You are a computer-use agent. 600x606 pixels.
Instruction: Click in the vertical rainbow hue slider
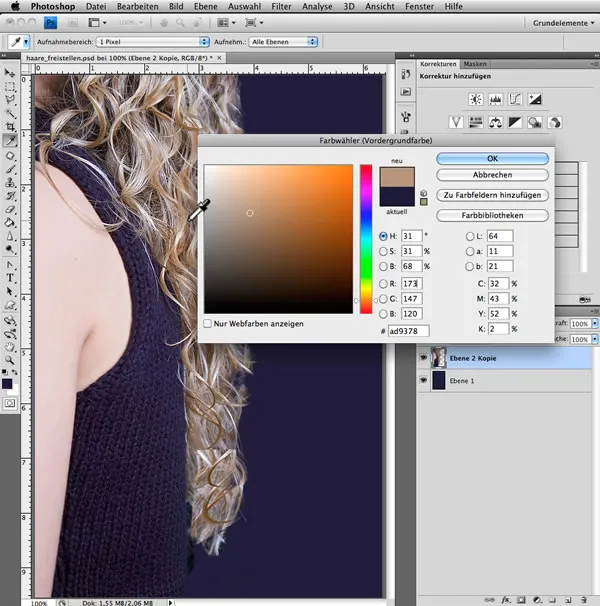tap(366, 238)
